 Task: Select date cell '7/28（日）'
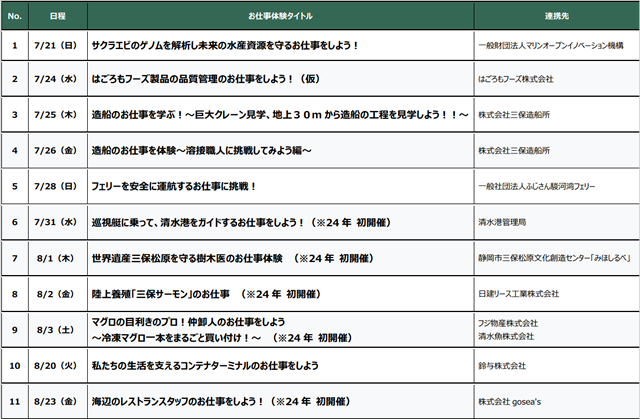56,186
